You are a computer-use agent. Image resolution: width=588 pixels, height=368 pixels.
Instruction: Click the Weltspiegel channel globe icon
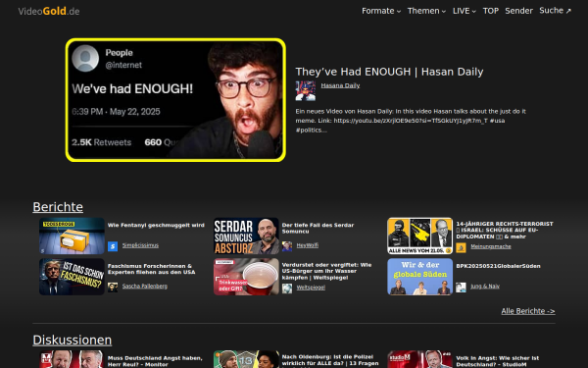pos(287,289)
